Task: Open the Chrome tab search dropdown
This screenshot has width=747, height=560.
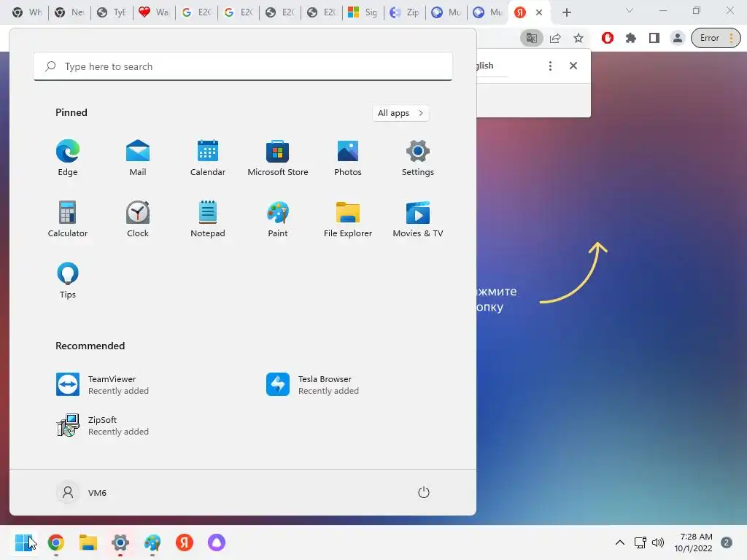Action: pos(630,10)
